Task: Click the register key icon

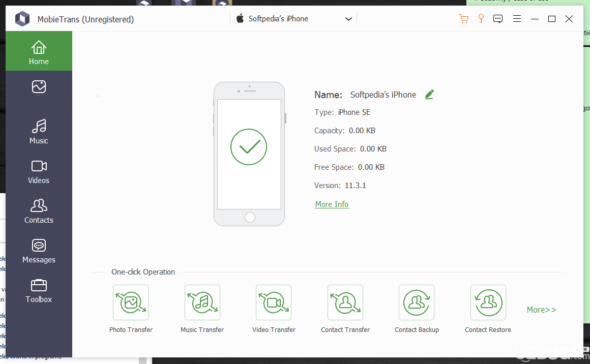Action: [481, 18]
